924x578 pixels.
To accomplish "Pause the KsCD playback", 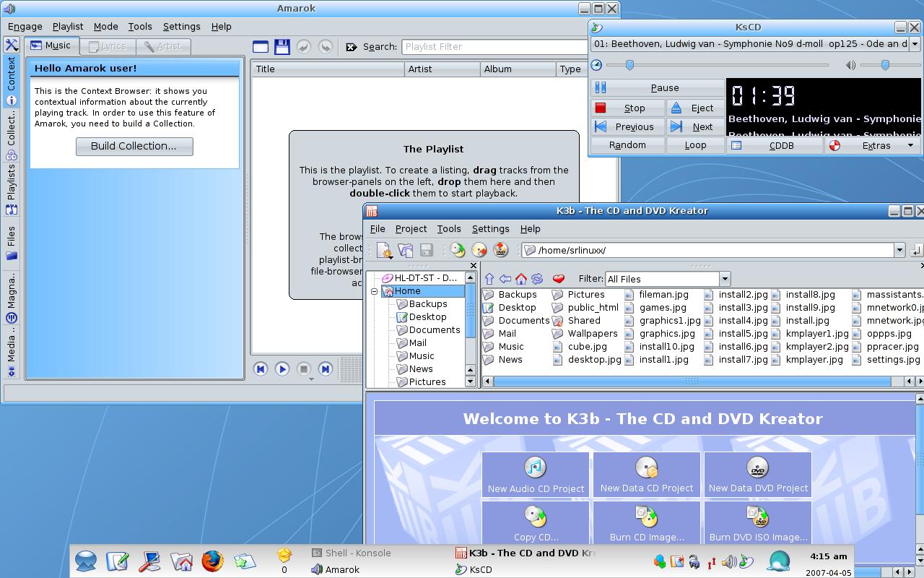I will tap(658, 88).
